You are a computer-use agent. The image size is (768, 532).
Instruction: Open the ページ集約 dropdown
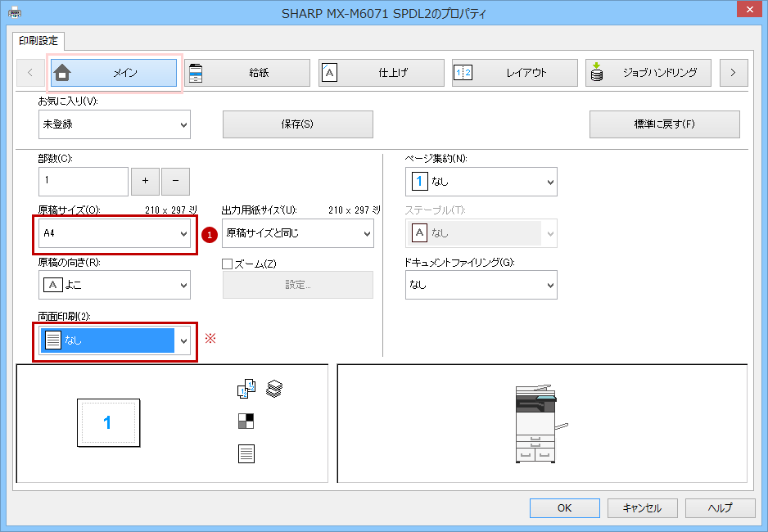coord(481,182)
